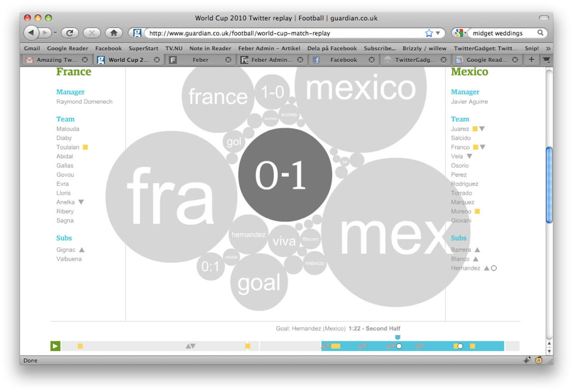This screenshot has height=392, width=573.
Task: Switch to the Facebook browser tab
Action: pyautogui.click(x=343, y=59)
